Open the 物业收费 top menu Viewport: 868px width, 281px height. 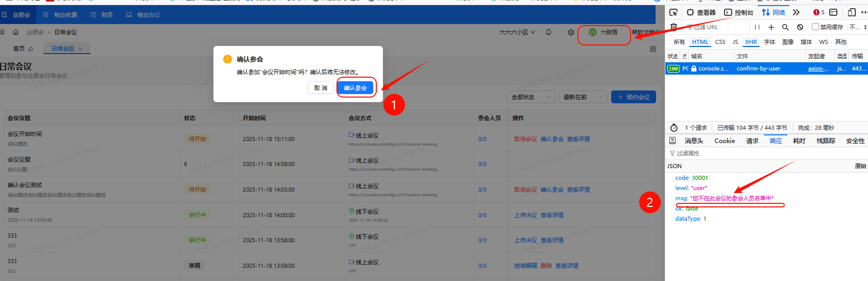coord(61,15)
